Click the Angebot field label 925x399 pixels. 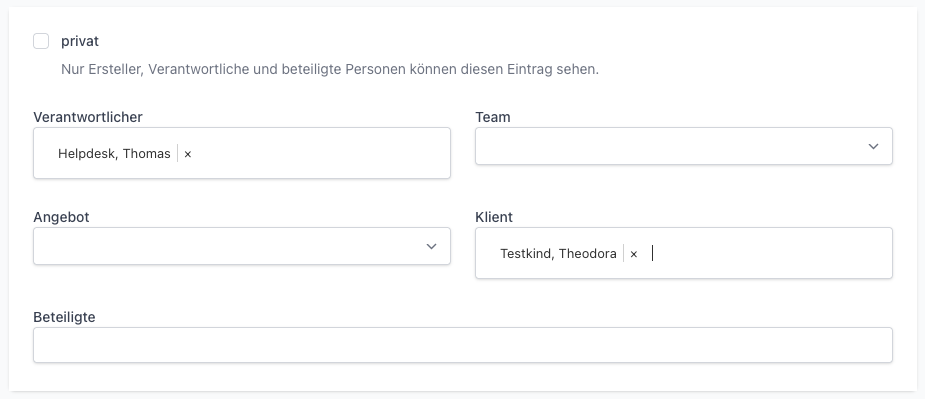pos(61,217)
